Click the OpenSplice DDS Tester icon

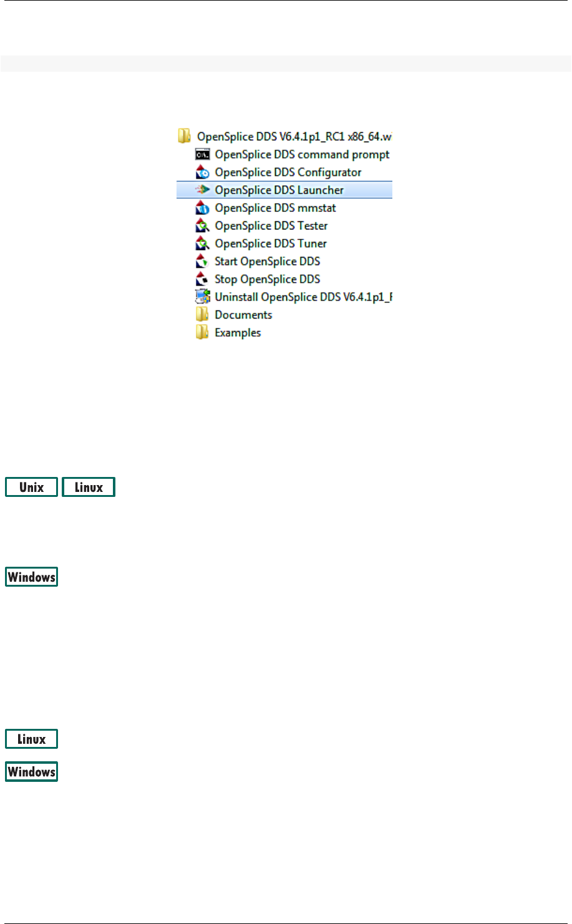(202, 226)
